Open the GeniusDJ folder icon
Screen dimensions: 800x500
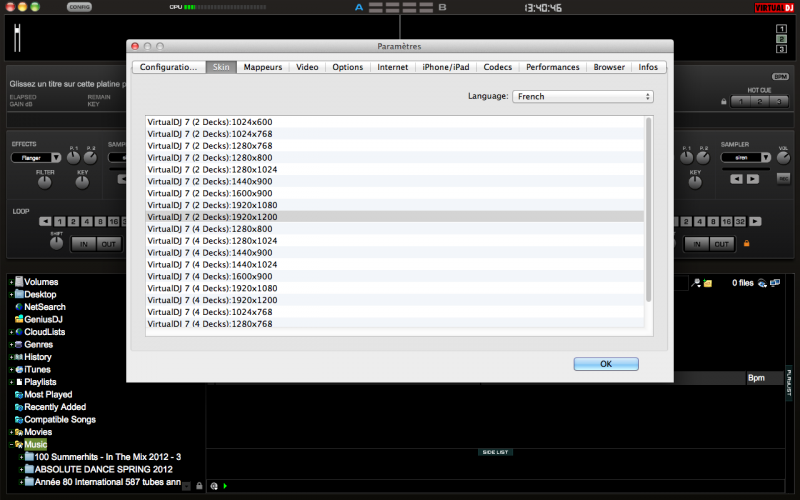pyautogui.click(x=19, y=319)
